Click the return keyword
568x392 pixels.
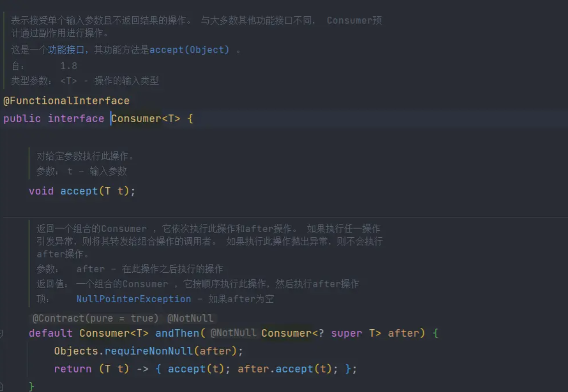click(x=72, y=369)
